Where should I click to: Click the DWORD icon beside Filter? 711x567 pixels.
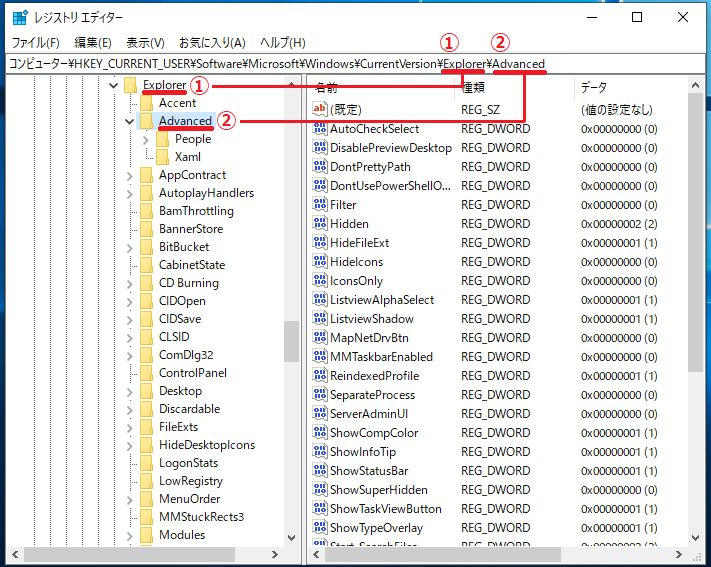pyautogui.click(x=320, y=205)
